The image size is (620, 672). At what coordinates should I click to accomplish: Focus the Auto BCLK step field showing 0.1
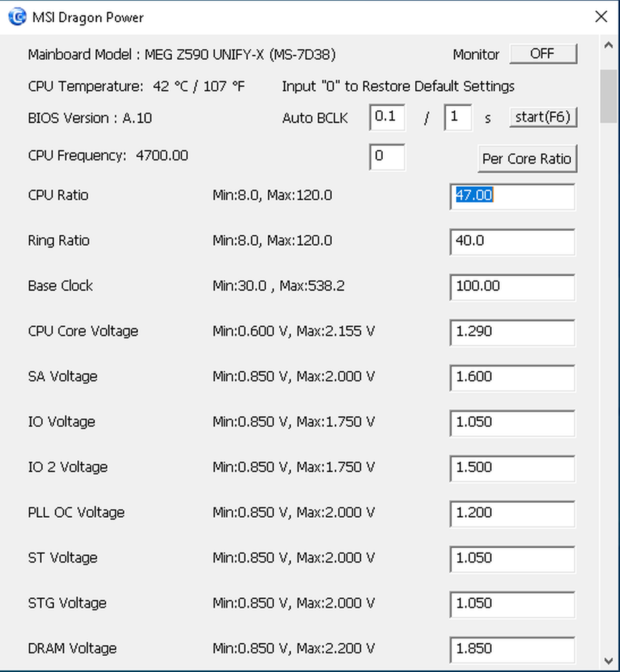[x=387, y=117]
